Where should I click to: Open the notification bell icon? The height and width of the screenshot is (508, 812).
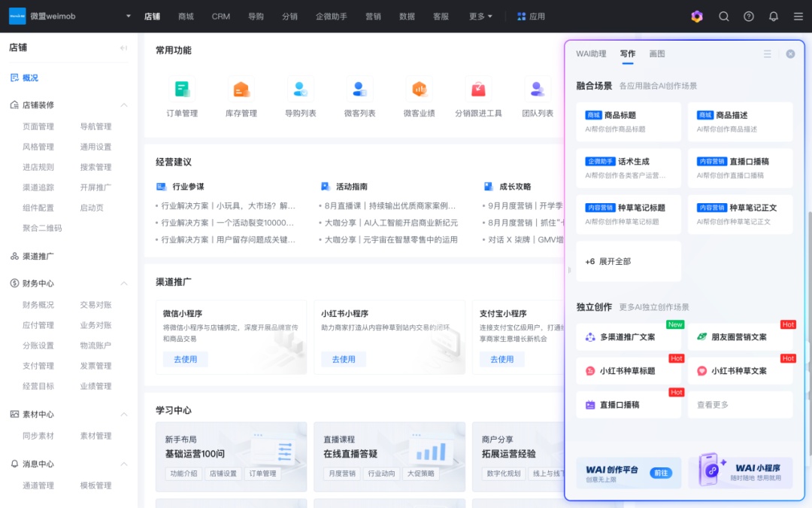click(773, 17)
